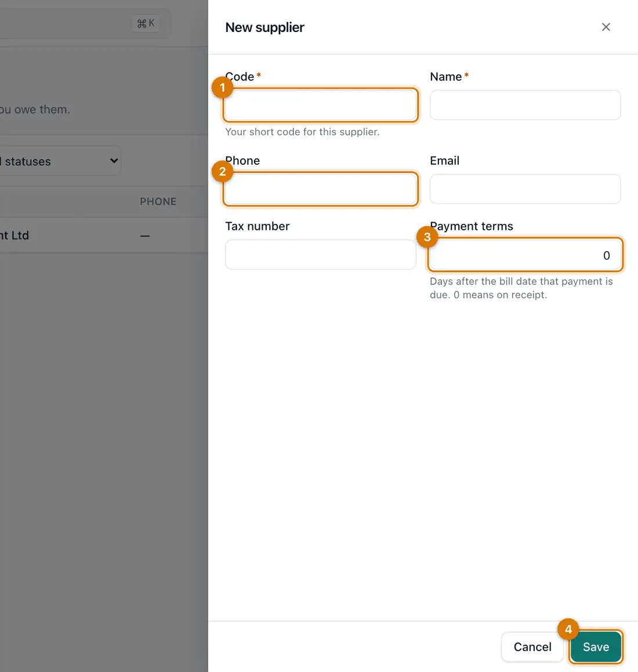Viewport: 638px width, 672px height.
Task: Open the statuses filter dropdown
Action: (x=60, y=161)
